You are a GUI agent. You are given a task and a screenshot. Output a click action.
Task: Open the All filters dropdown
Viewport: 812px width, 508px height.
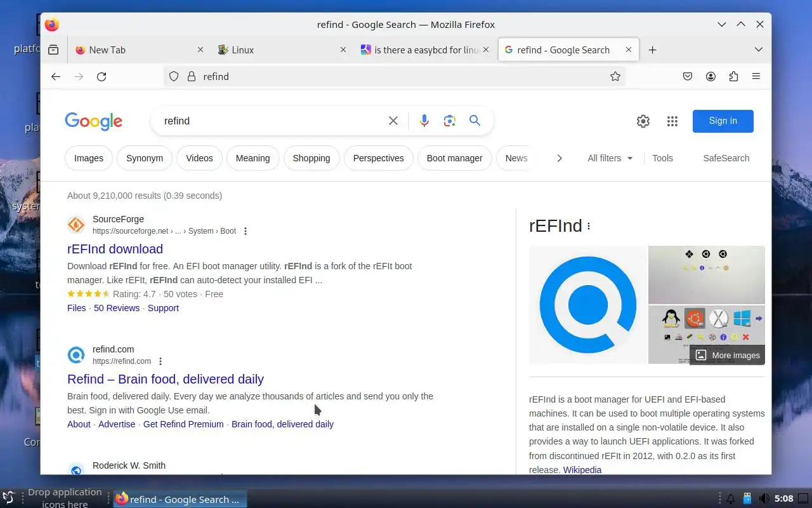tap(610, 158)
